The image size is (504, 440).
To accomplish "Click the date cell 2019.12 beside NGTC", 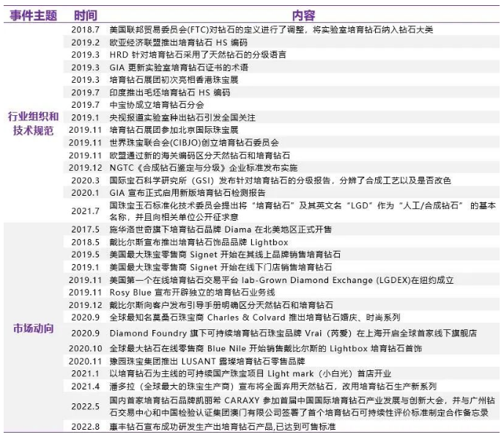I will click(86, 168).
